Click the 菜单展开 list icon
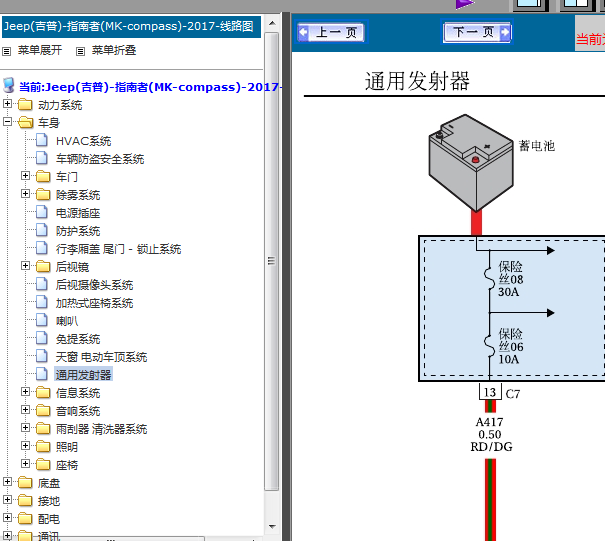This screenshot has height=541, width=605. click(x=7, y=51)
